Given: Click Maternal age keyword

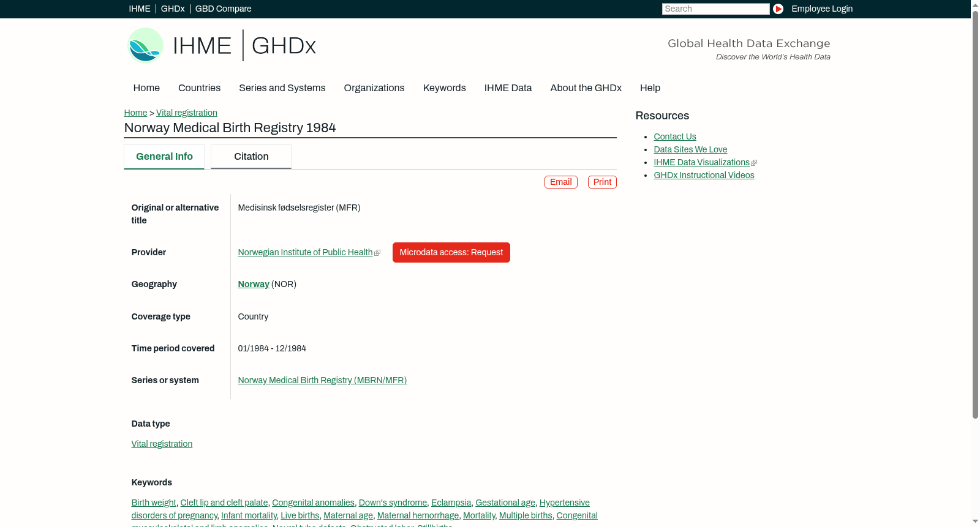Looking at the screenshot, I should pos(348,516).
